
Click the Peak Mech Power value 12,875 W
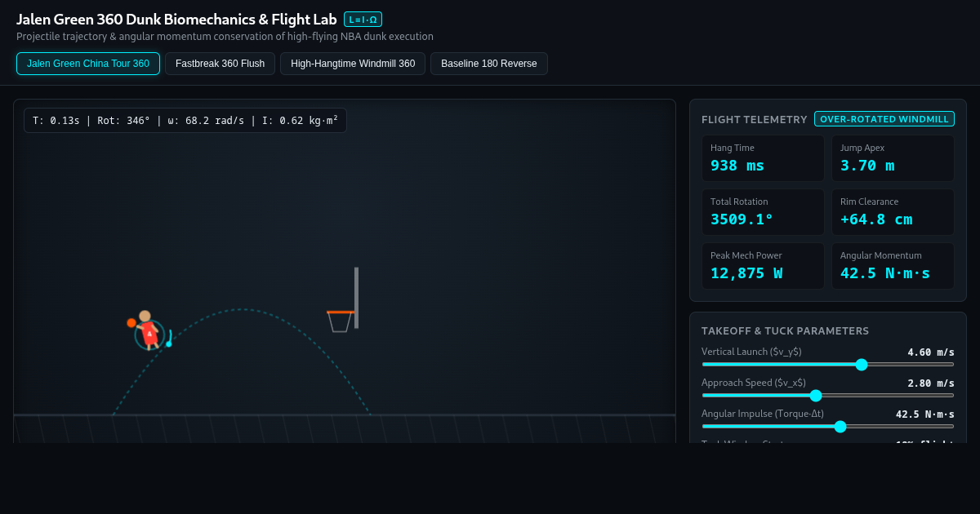746,273
